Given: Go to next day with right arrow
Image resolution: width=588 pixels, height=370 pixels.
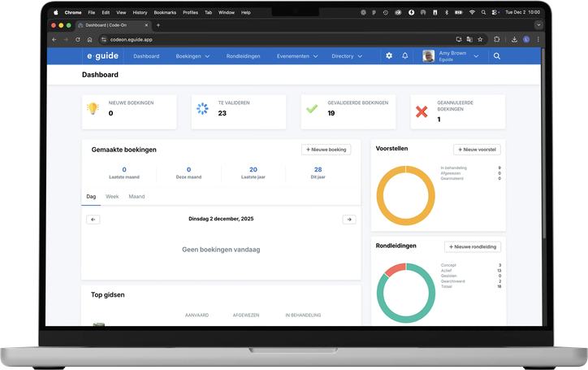Looking at the screenshot, I should [x=349, y=220].
